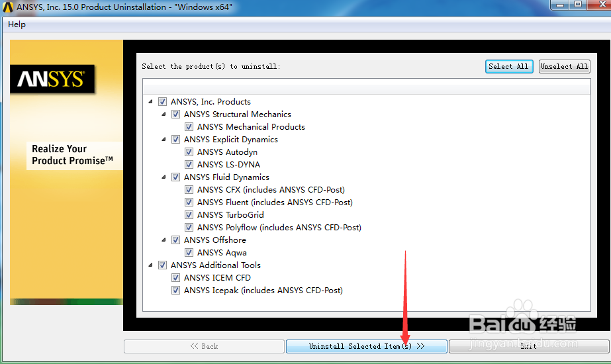611x364 pixels.
Task: Uncheck ANSYS Explicit Dynamics checkbox
Action: pyautogui.click(x=175, y=140)
